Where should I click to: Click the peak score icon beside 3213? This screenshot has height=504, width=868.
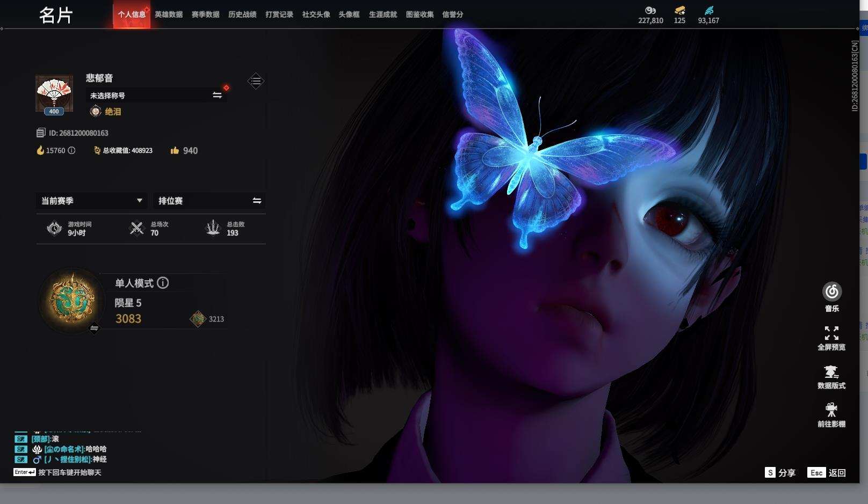[x=198, y=318]
